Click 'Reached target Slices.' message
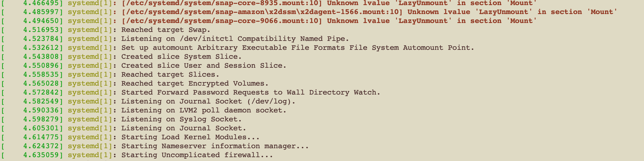Screen dimensions: 644x161 pos(170,75)
